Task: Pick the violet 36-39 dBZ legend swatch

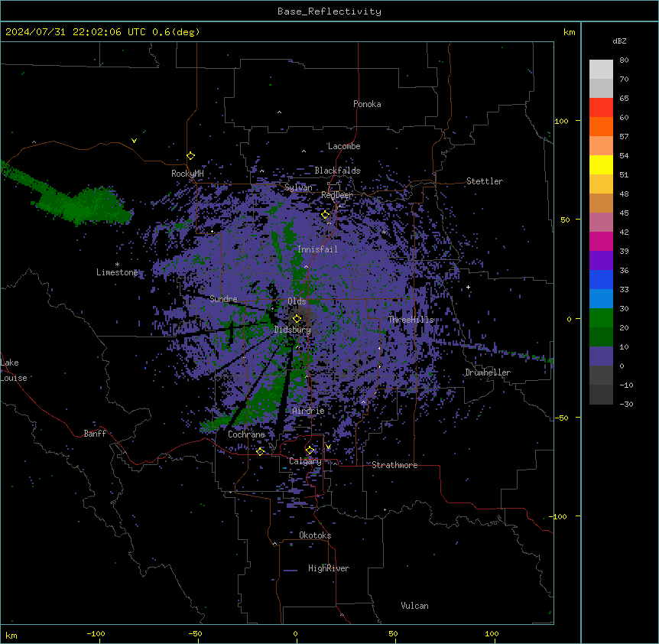Action: (x=601, y=261)
